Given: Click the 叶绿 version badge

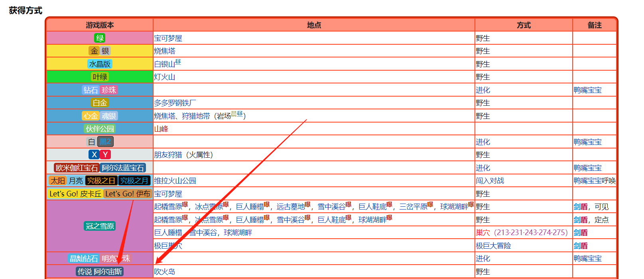Looking at the screenshot, I should pos(100,77).
